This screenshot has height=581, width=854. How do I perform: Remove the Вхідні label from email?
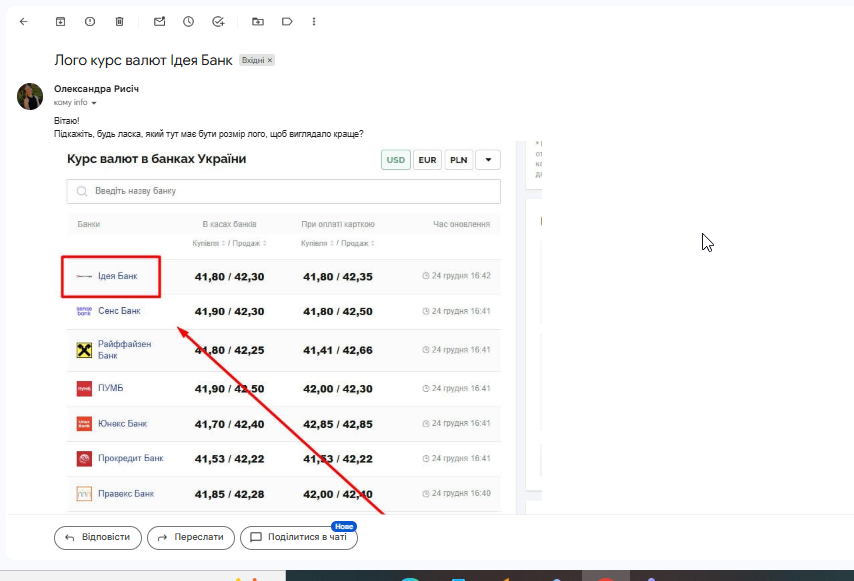coord(270,60)
